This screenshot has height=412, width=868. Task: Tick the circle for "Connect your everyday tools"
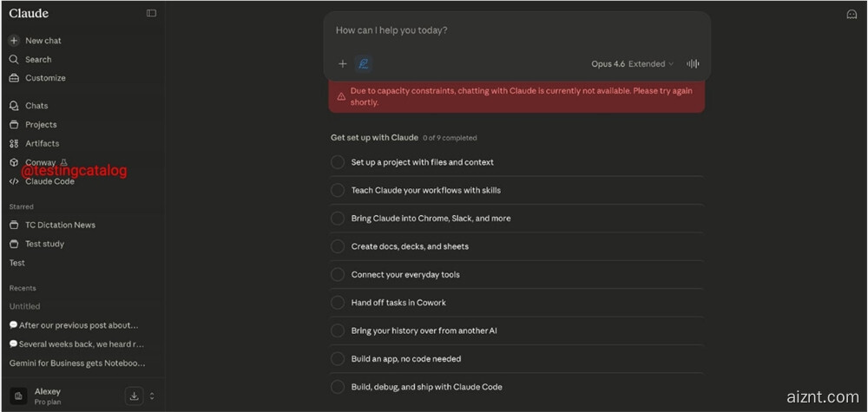[338, 275]
